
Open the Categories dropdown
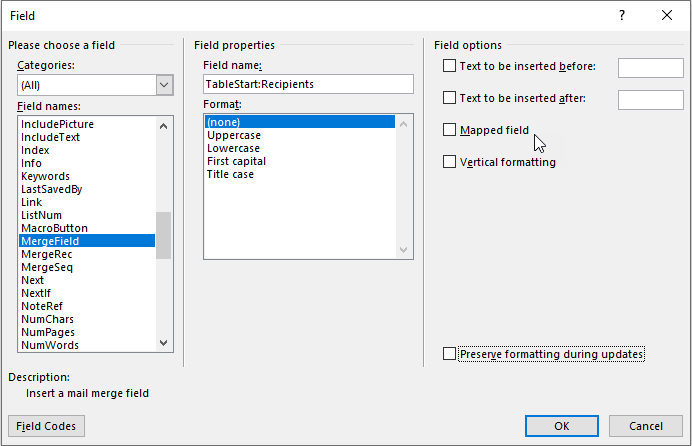coord(165,86)
